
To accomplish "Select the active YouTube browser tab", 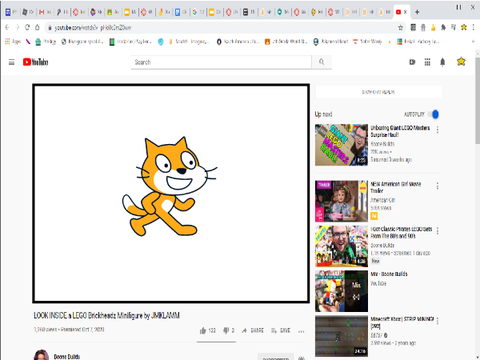I will tap(401, 12).
